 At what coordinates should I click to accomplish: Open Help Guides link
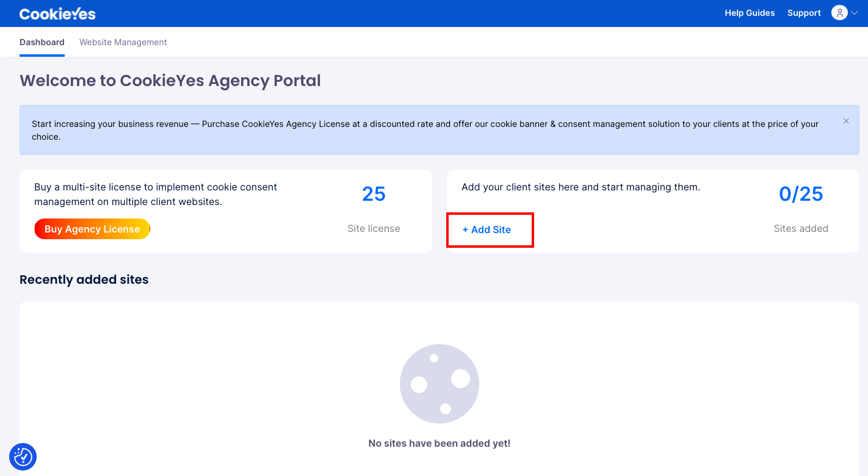750,13
